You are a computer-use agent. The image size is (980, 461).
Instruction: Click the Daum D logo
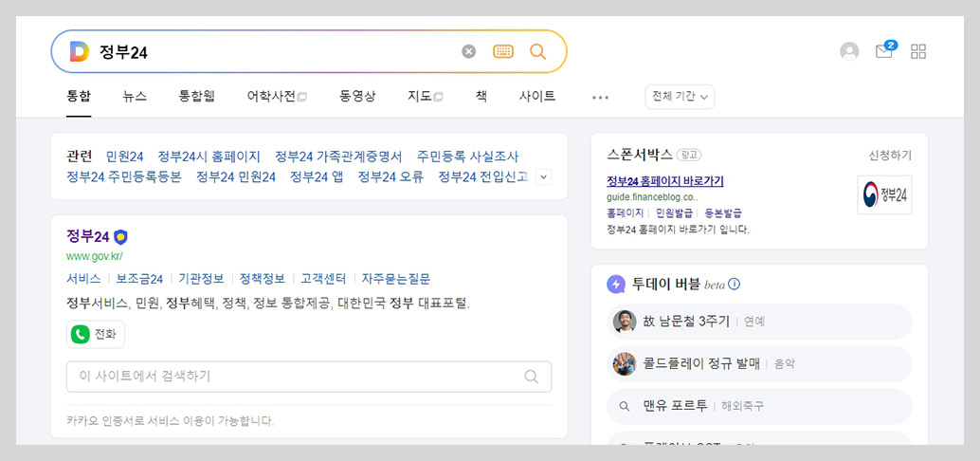[80, 51]
